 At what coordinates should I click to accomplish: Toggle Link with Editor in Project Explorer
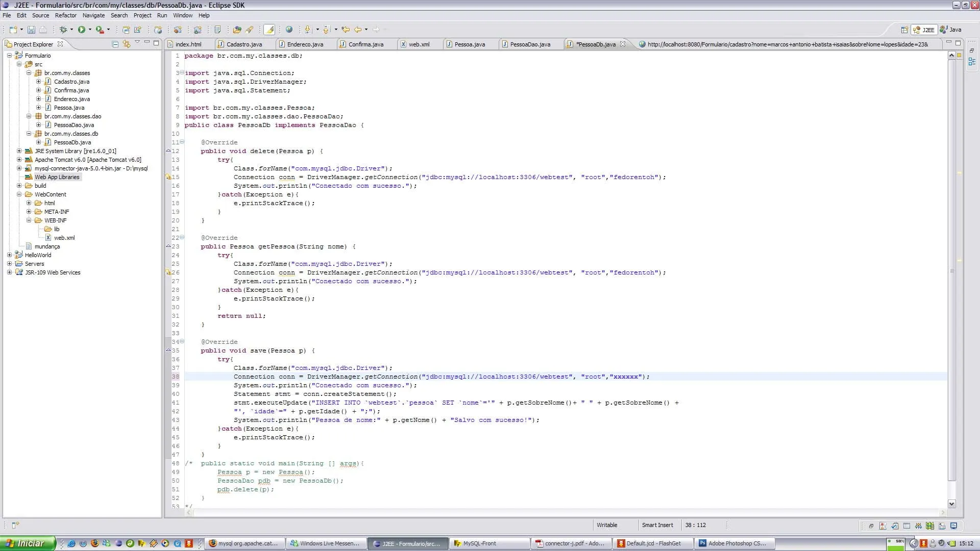[126, 44]
